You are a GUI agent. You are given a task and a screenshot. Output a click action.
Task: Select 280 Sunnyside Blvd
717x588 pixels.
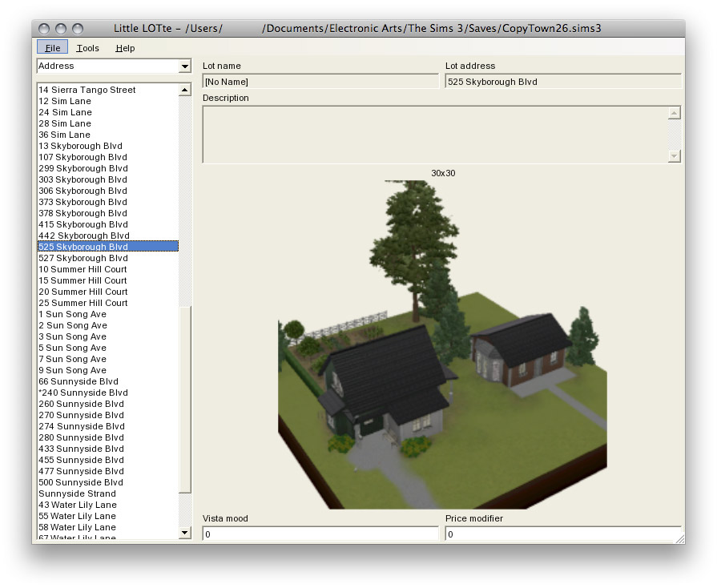point(108,437)
